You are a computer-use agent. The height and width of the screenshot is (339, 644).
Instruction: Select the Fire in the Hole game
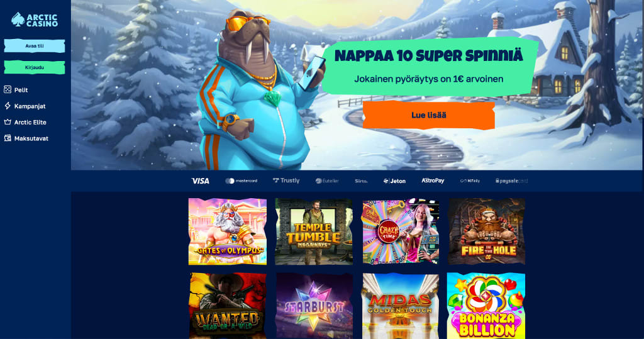[x=486, y=231]
